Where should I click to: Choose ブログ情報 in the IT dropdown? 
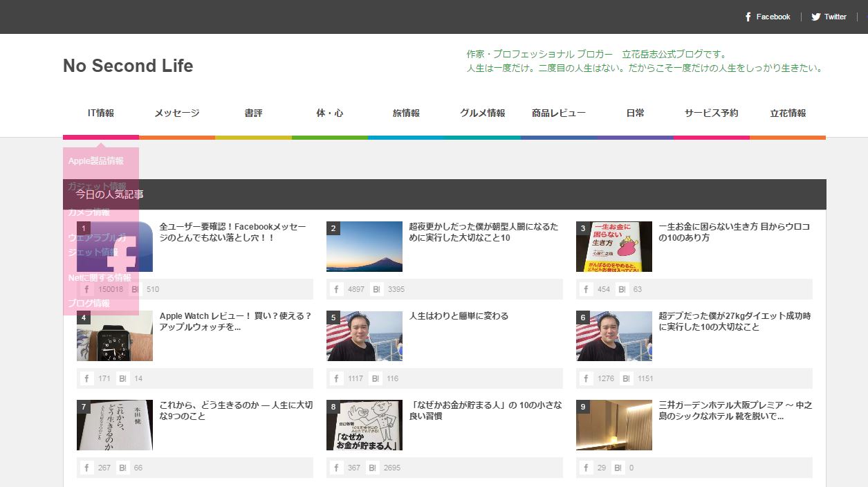(x=89, y=303)
